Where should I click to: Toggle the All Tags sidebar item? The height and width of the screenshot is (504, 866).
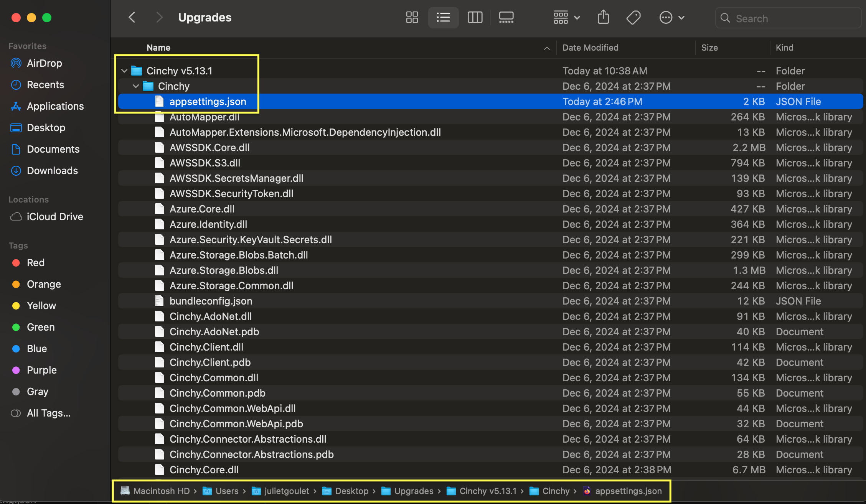(x=48, y=413)
